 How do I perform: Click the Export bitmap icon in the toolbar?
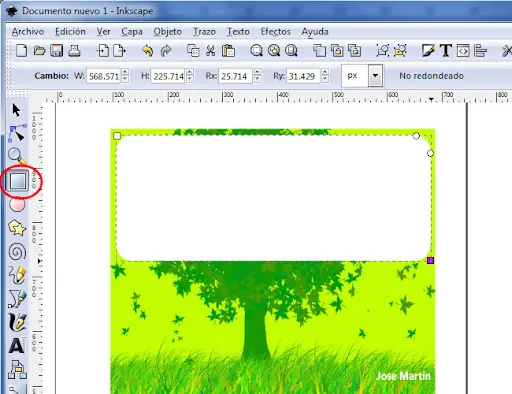[x=120, y=51]
